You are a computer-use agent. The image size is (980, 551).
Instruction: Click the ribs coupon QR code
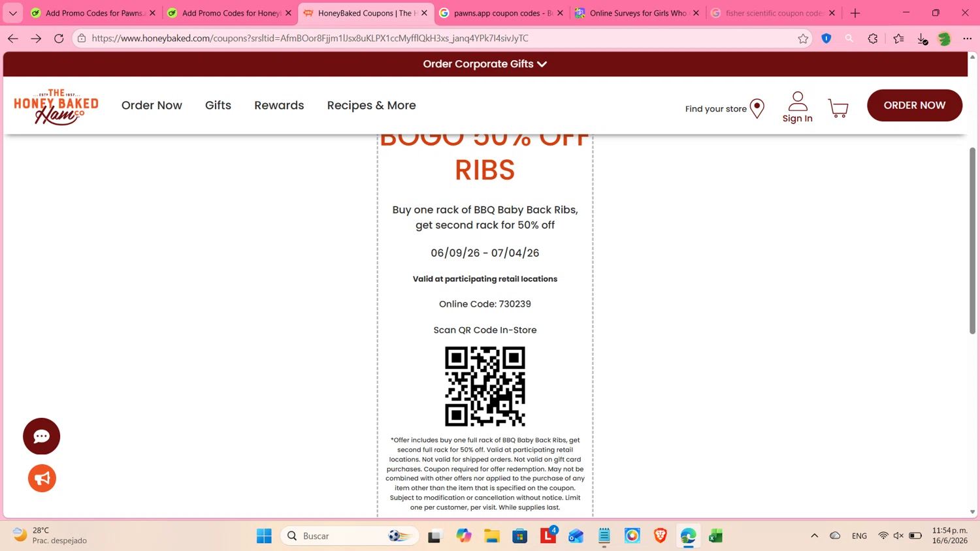pos(485,386)
